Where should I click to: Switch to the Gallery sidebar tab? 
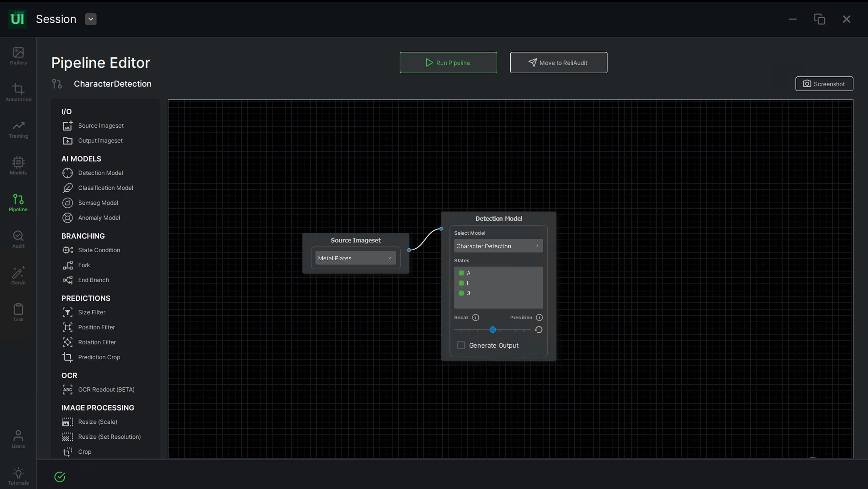pos(18,56)
